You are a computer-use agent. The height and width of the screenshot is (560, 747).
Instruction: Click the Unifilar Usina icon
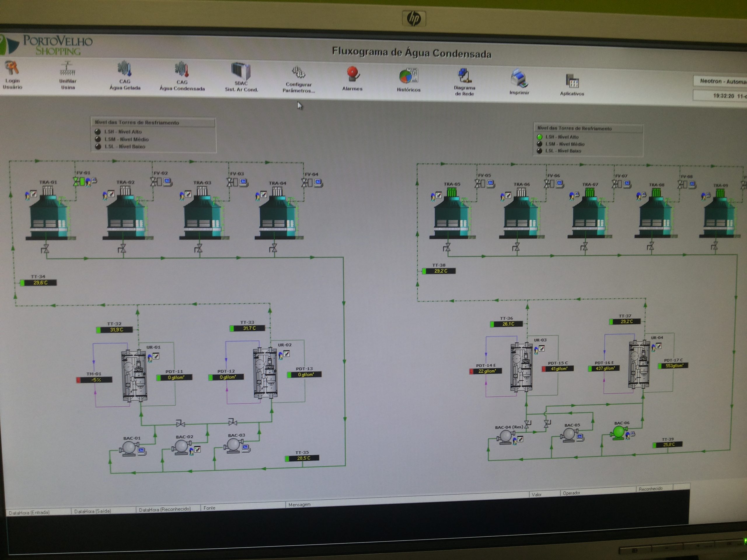(x=67, y=69)
